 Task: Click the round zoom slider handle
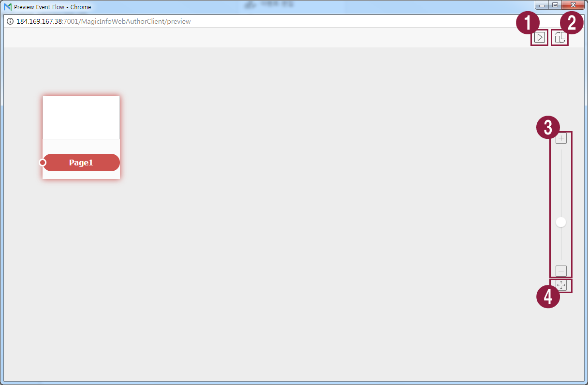pyautogui.click(x=561, y=222)
